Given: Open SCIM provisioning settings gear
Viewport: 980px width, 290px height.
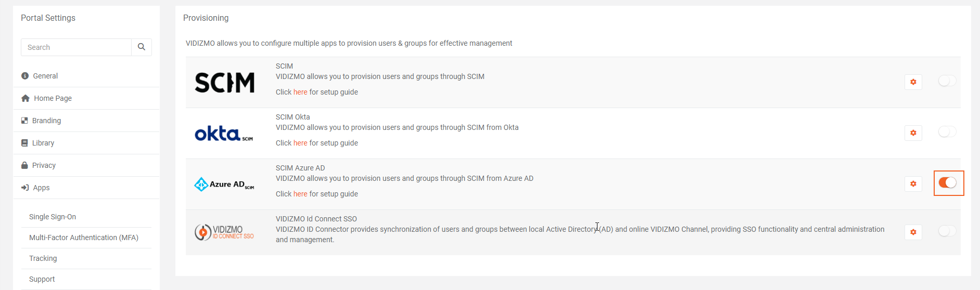Looking at the screenshot, I should tap(913, 82).
